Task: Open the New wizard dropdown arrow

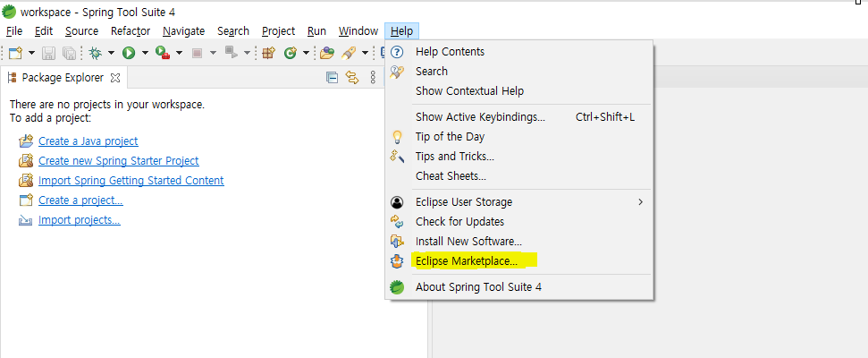Action: pos(31,53)
